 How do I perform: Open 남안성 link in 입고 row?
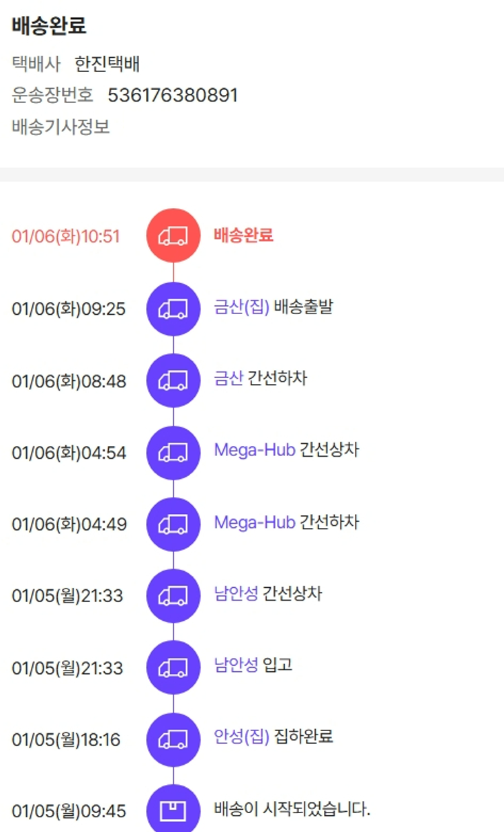(x=236, y=665)
